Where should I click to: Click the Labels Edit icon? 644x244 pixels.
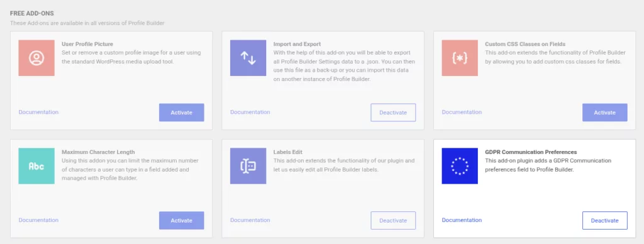(248, 166)
